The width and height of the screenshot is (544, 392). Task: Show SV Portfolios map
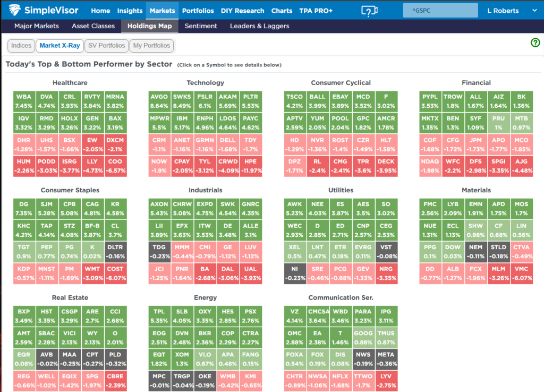coord(106,46)
